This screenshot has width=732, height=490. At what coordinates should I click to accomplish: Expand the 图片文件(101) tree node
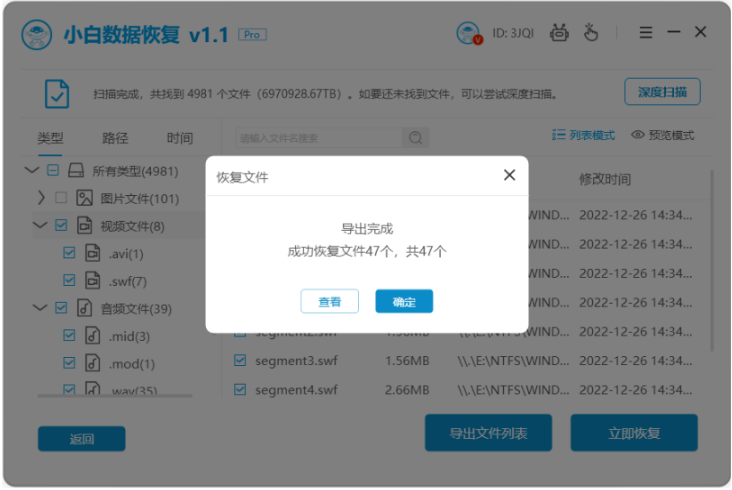(41, 198)
